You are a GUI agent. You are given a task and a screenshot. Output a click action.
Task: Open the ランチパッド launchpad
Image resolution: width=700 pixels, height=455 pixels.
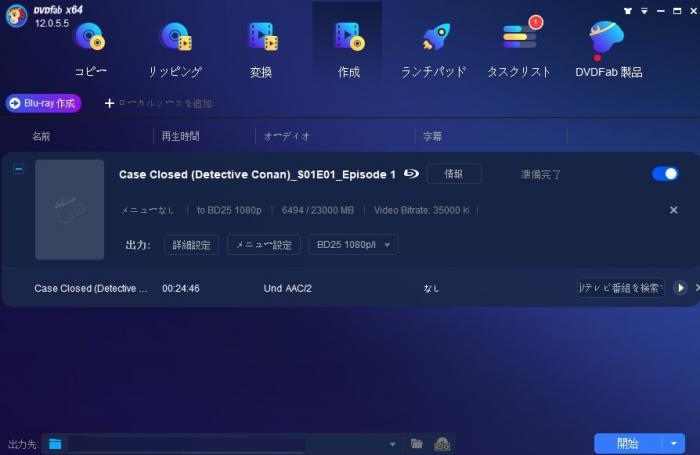[x=434, y=50]
